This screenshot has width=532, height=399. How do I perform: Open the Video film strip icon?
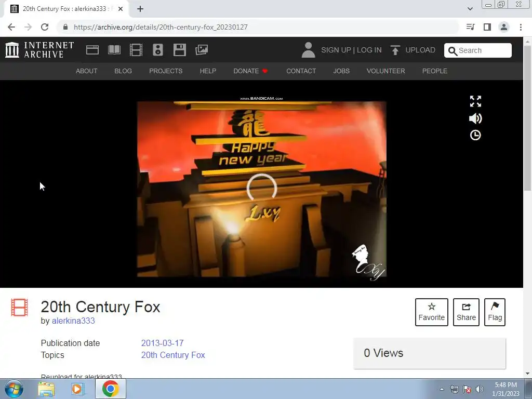(x=136, y=50)
